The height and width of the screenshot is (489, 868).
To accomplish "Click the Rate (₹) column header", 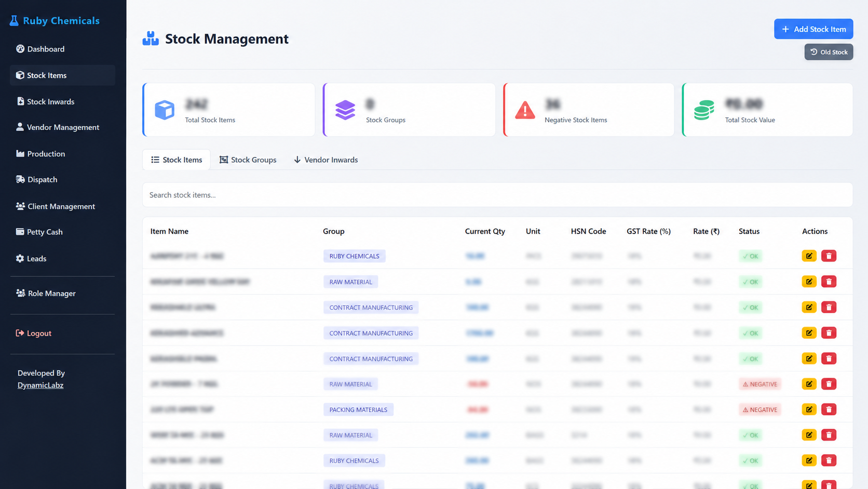I will 707,231.
